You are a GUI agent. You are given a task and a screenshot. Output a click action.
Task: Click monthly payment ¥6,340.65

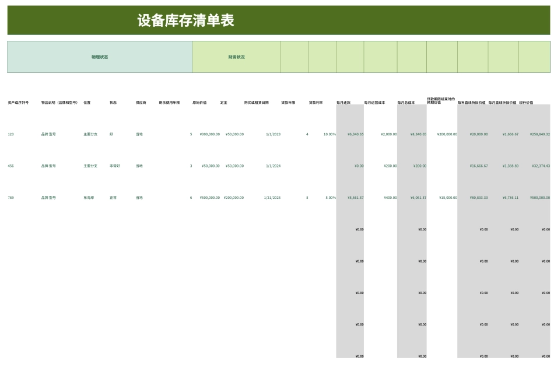click(356, 134)
